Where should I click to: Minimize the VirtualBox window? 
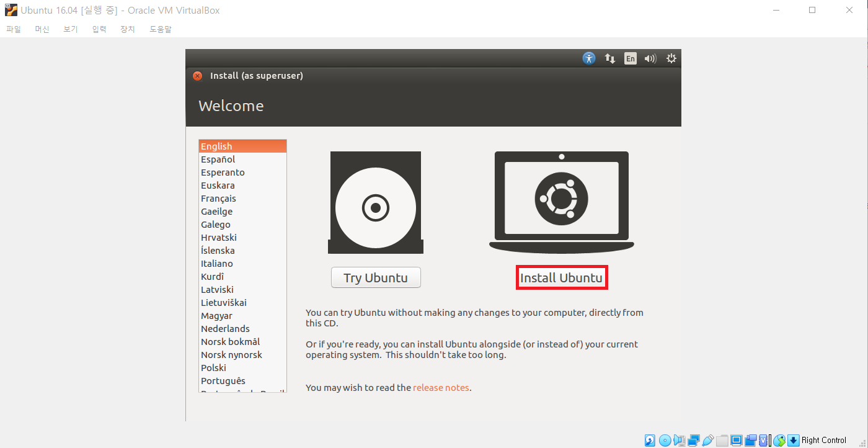pyautogui.click(x=777, y=10)
